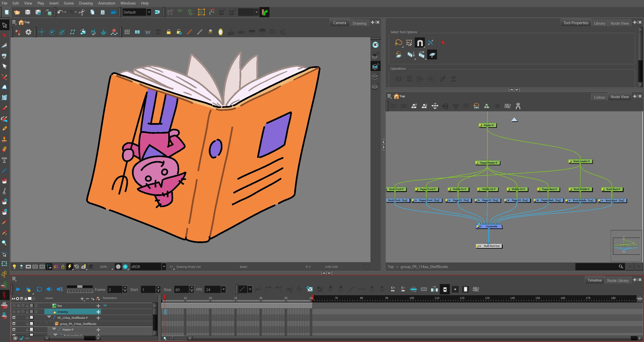
Task: Click the Composite node in Node View
Action: pos(489,226)
